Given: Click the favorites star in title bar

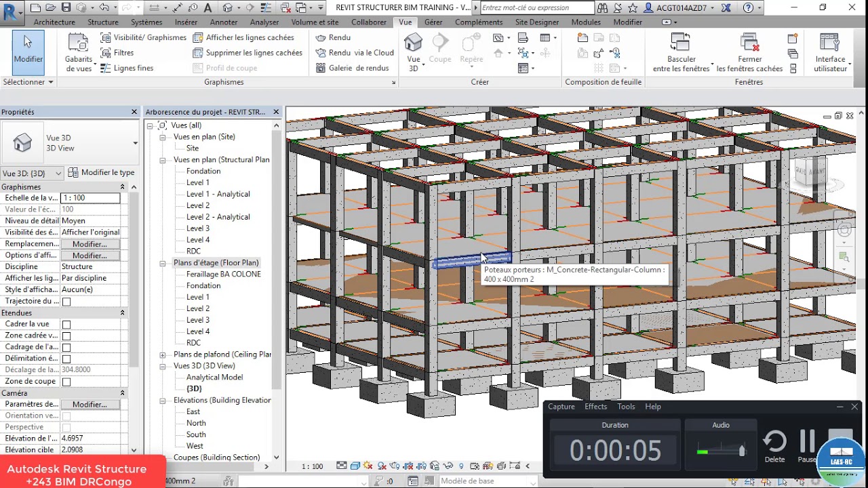Looking at the screenshot, I should tap(633, 8).
